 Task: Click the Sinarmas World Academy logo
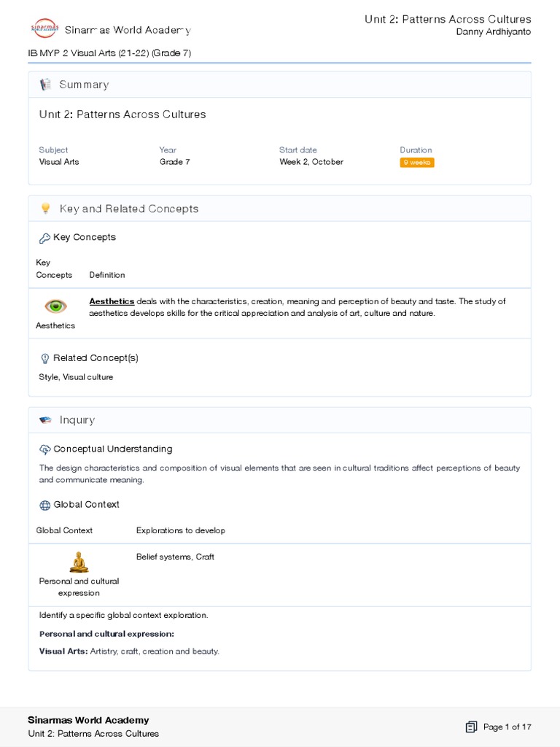(43, 29)
